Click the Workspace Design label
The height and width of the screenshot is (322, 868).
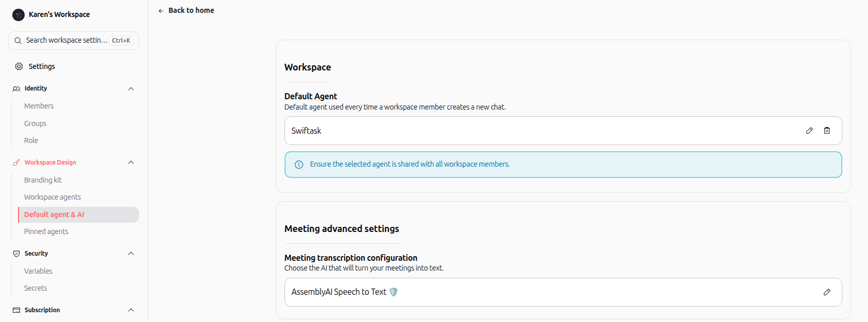click(50, 163)
